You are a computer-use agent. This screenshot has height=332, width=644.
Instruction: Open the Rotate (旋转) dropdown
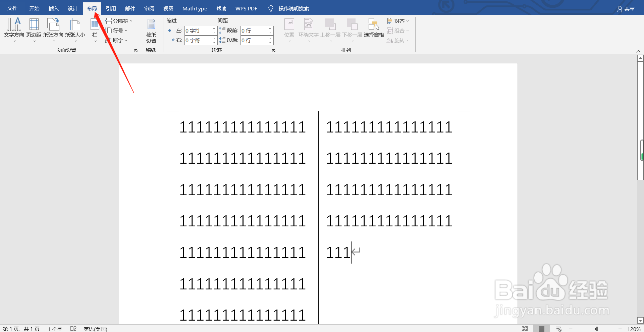point(398,40)
